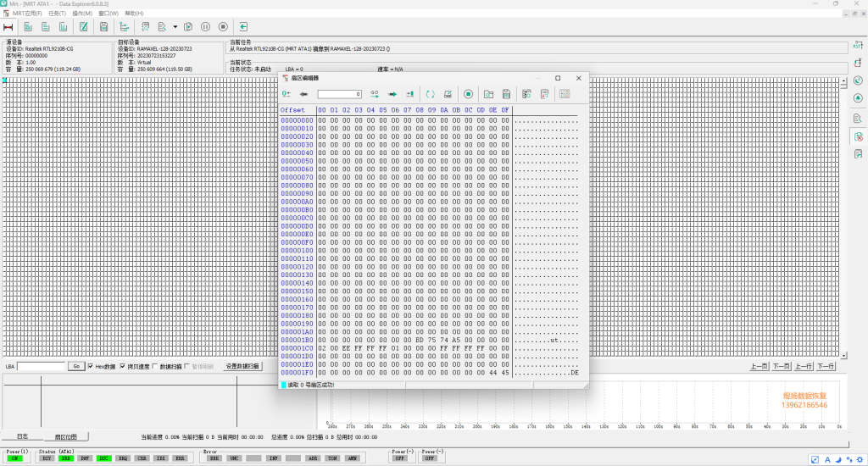868x466 pixels.
Task: Click the Go button next to LBA
Action: [x=76, y=366]
